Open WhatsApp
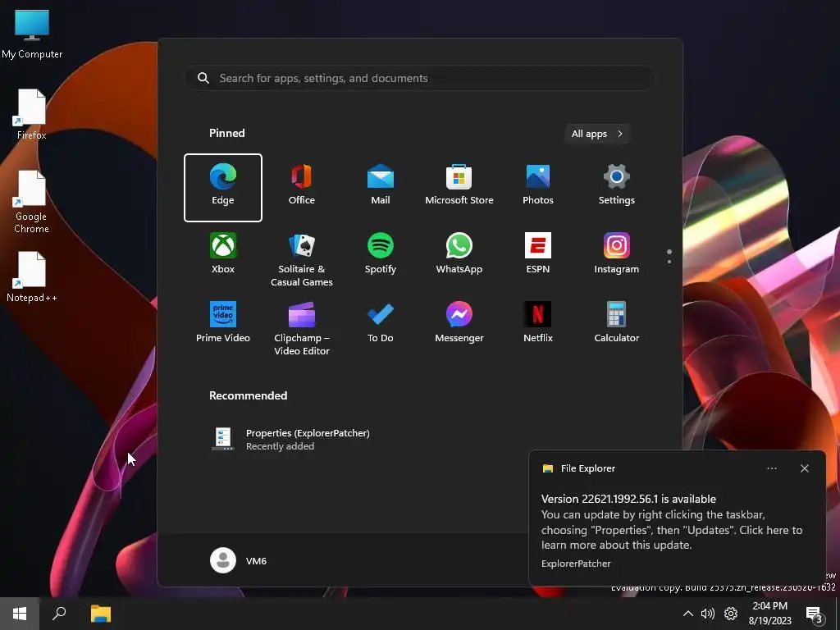 459,254
